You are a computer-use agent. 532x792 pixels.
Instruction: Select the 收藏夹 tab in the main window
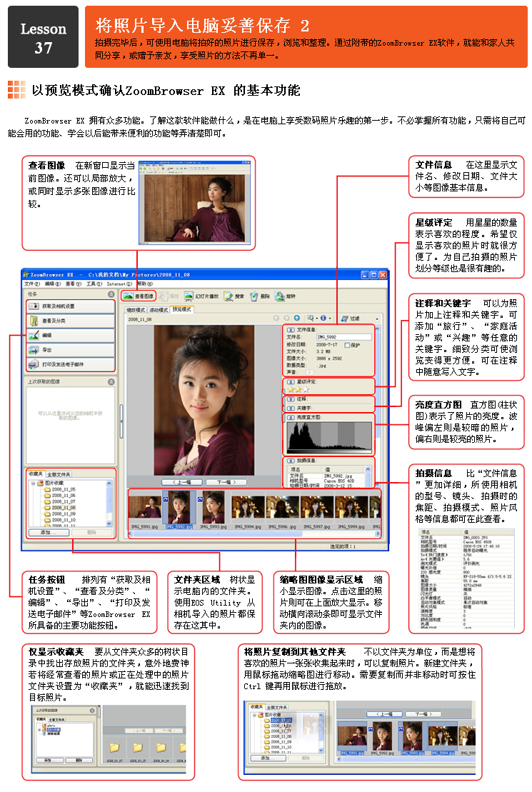pyautogui.click(x=36, y=473)
